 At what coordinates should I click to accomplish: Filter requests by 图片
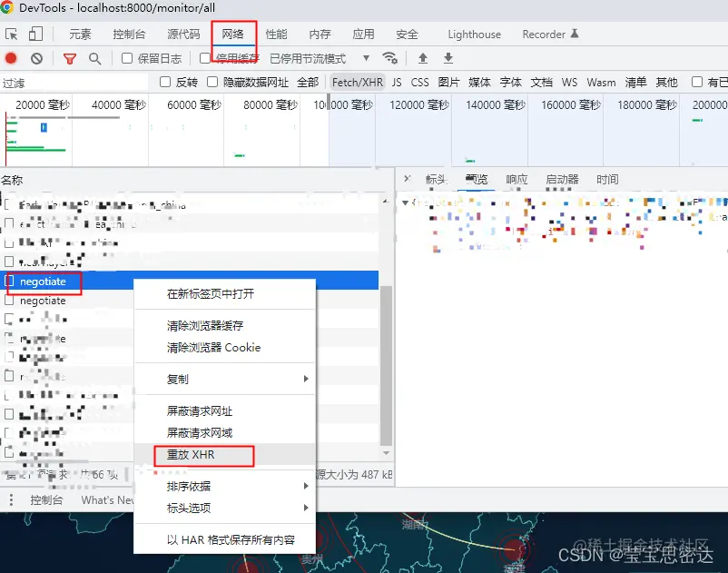point(448,83)
